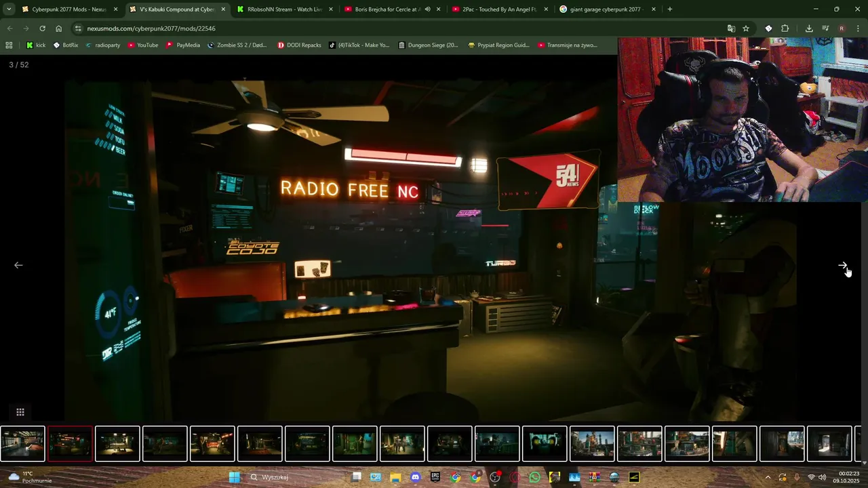
Task: Open WhatsApp from the taskbar
Action: [534, 477]
